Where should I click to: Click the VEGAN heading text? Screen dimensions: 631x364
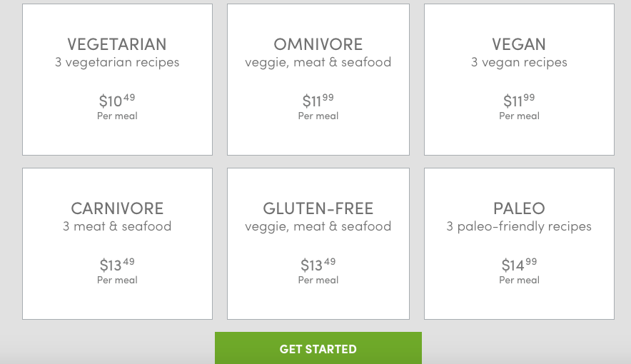(519, 44)
